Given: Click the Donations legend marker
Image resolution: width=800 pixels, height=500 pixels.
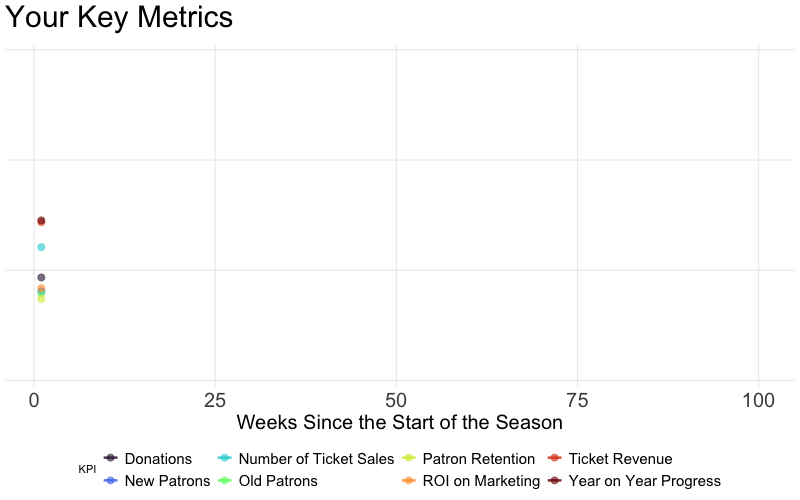Looking at the screenshot, I should (x=110, y=458).
